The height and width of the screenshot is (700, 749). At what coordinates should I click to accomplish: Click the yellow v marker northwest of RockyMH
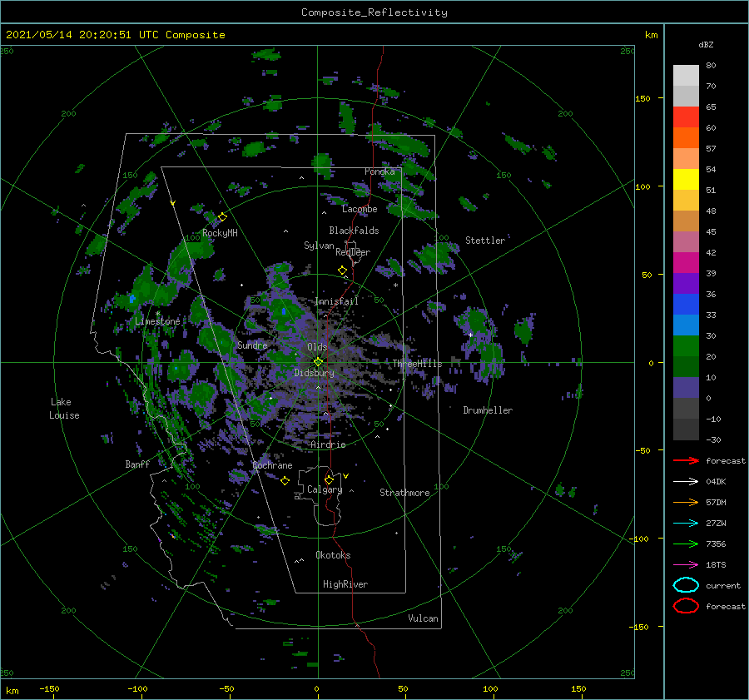173,203
